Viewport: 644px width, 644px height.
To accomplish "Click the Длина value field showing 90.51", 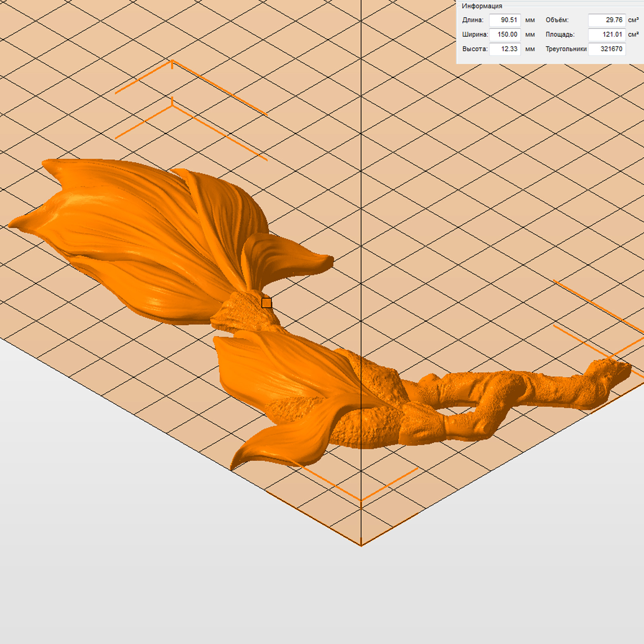I will [x=505, y=20].
